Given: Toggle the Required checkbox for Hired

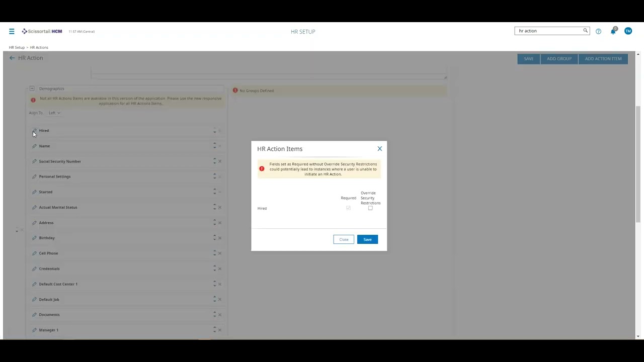Looking at the screenshot, I should tap(348, 208).
